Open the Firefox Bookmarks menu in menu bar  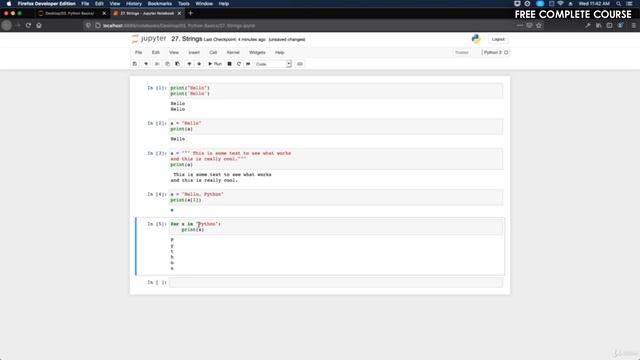click(160, 4)
